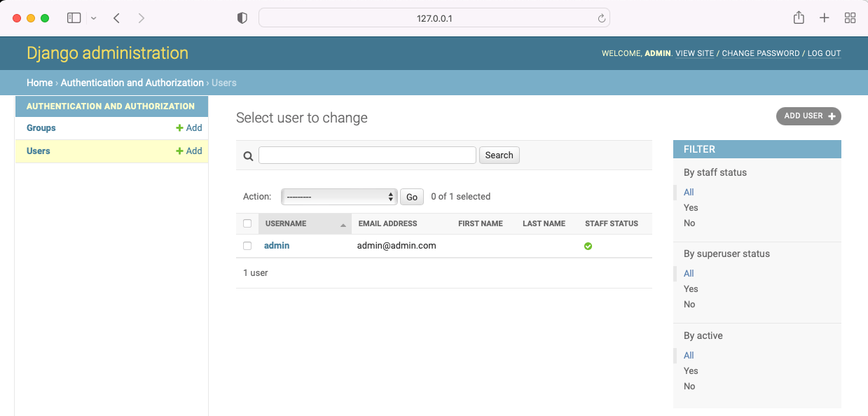Filter By active with No
The height and width of the screenshot is (416, 868).
pyautogui.click(x=689, y=387)
